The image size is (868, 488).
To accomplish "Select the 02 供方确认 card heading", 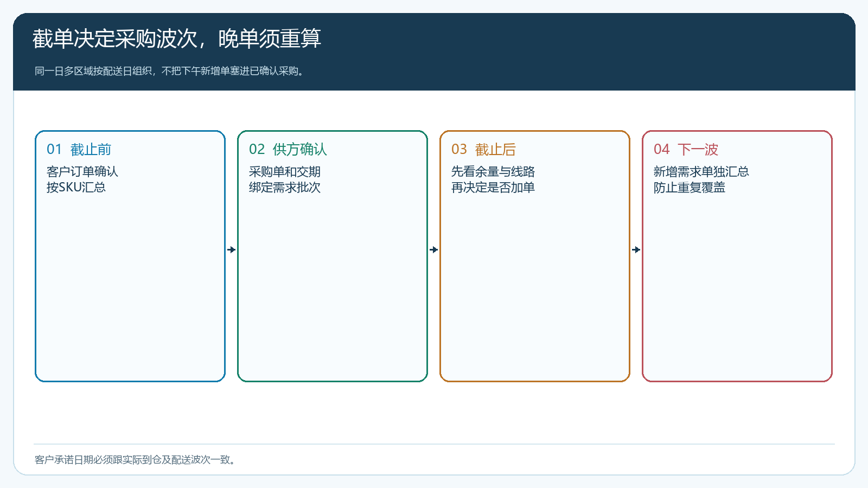I will pyautogui.click(x=288, y=149).
